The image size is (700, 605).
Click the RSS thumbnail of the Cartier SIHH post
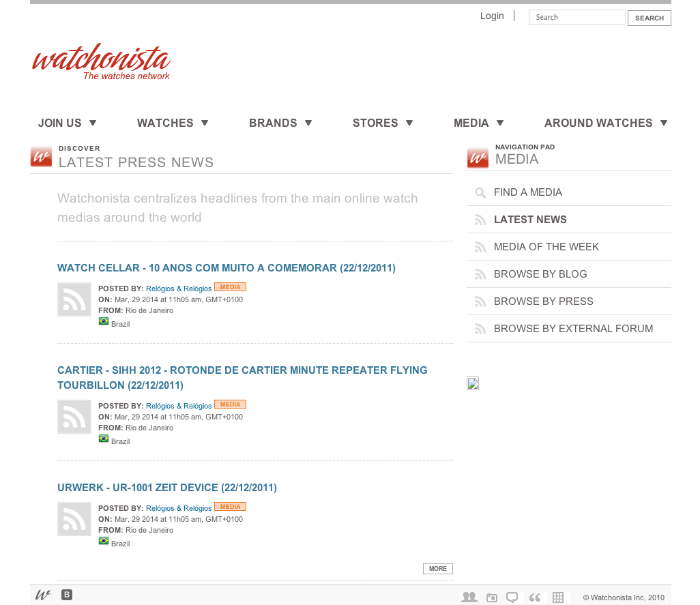point(74,417)
